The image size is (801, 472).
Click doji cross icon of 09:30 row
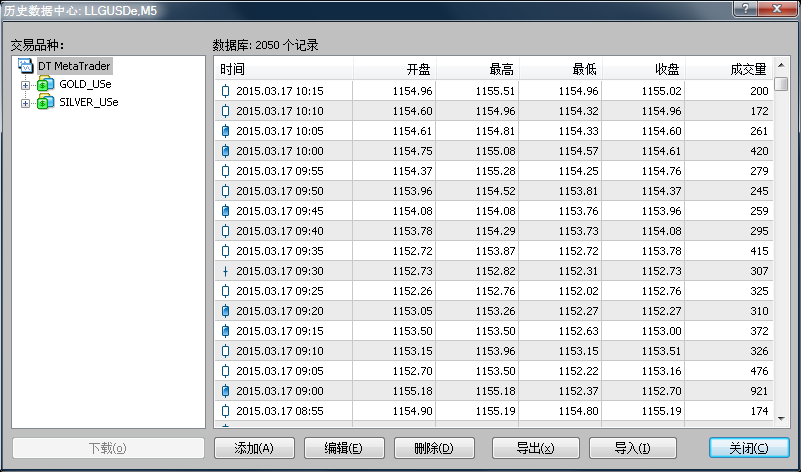click(225, 271)
